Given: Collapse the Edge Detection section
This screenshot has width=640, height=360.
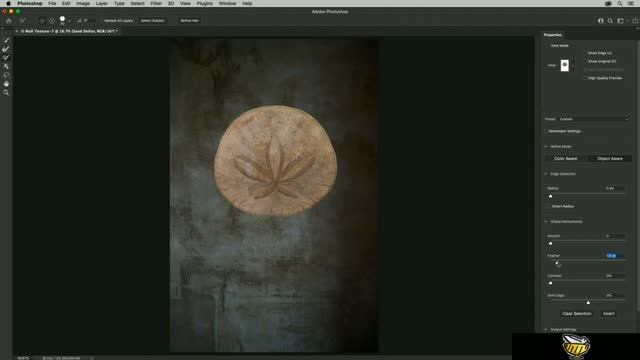Looking at the screenshot, I should (546, 174).
